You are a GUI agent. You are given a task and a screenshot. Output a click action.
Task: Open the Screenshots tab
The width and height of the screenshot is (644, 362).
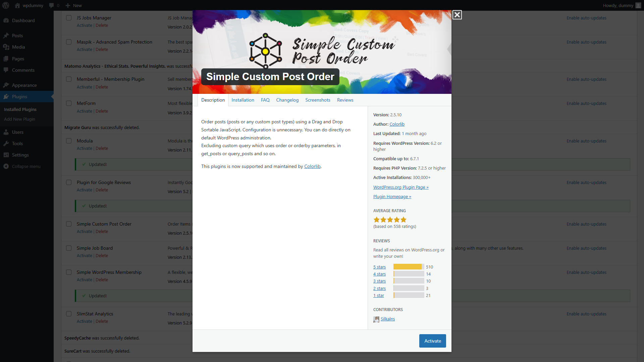point(318,100)
